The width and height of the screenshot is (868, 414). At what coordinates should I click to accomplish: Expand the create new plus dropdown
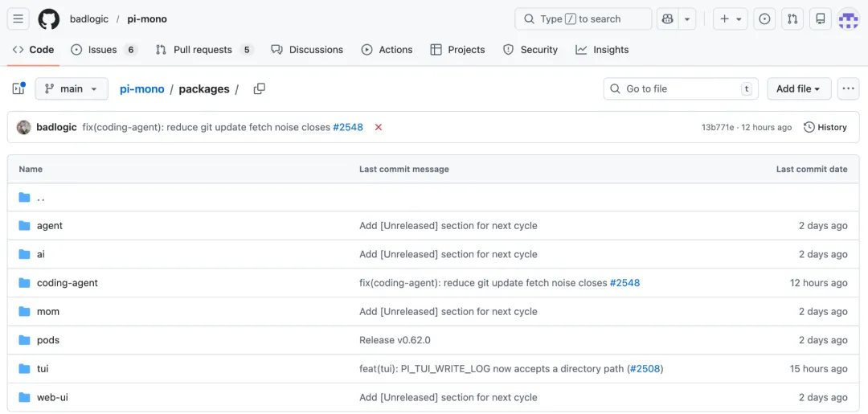tap(731, 18)
